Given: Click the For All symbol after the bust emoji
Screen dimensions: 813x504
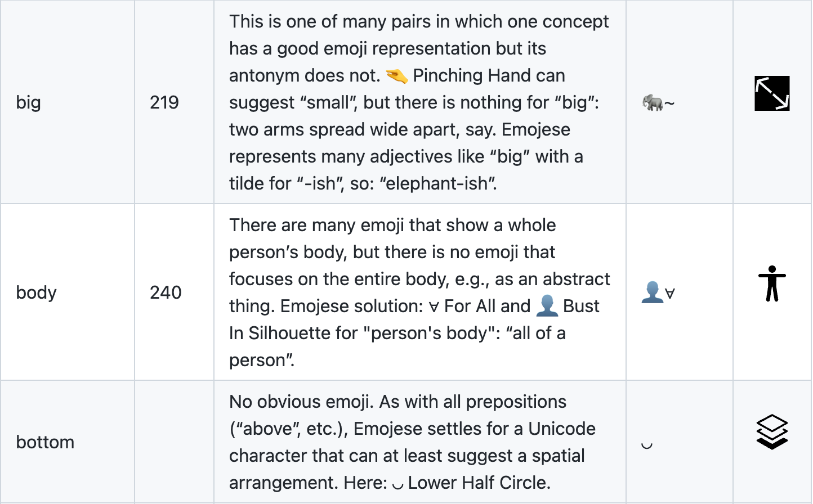Looking at the screenshot, I should coord(669,294).
